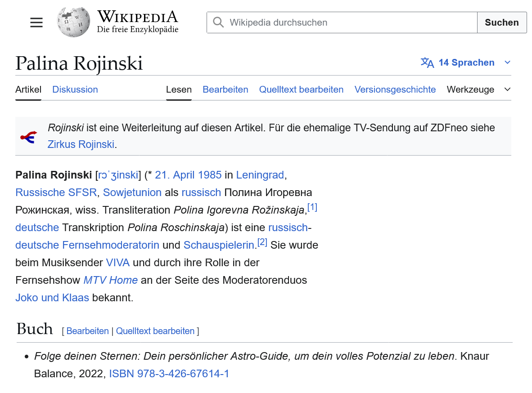Click the Wikipedia wordmark logo text
Image resolution: width=532 pixels, height=393 pixels.
pyautogui.click(x=137, y=17)
